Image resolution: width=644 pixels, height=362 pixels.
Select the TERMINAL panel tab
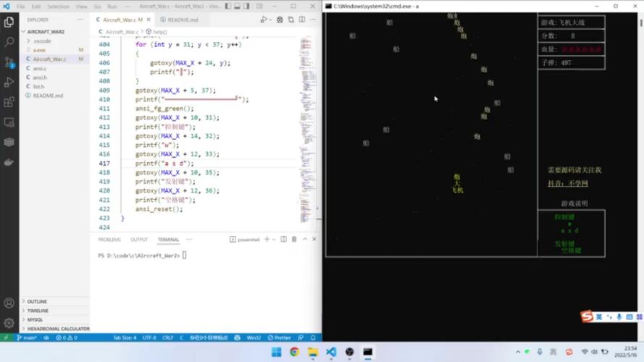click(168, 240)
